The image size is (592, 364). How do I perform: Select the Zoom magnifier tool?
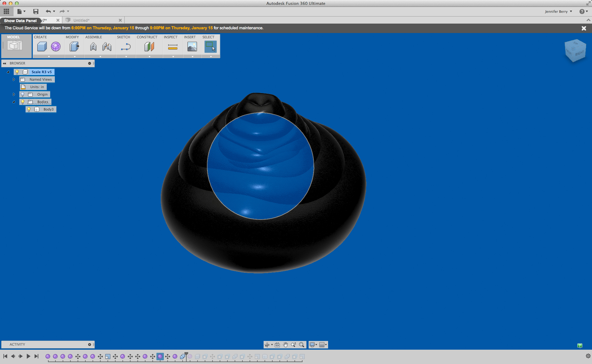click(x=294, y=345)
